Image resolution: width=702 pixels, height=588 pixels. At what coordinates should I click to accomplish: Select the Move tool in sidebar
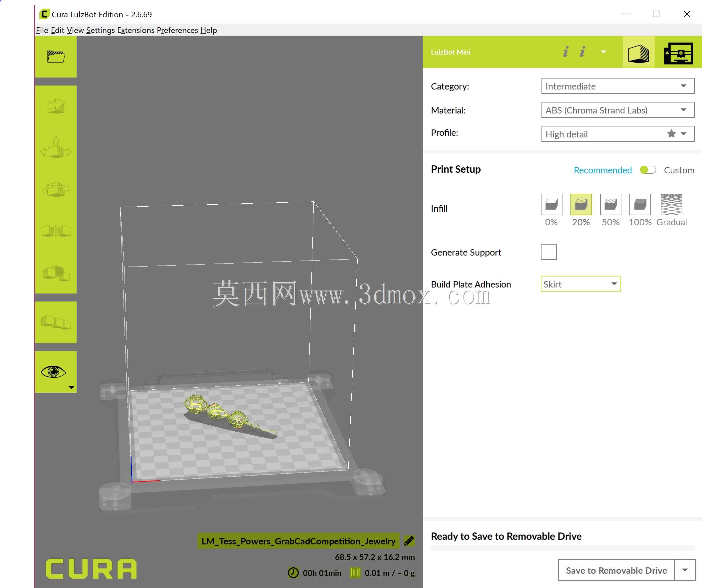pyautogui.click(x=56, y=106)
